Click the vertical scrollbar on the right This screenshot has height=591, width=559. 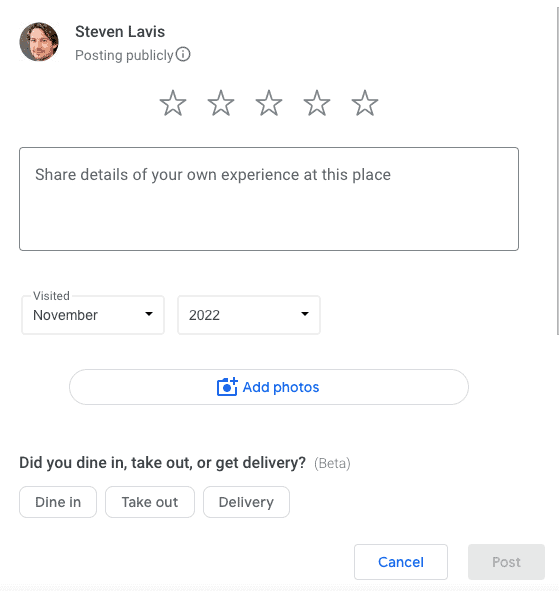coord(557,170)
